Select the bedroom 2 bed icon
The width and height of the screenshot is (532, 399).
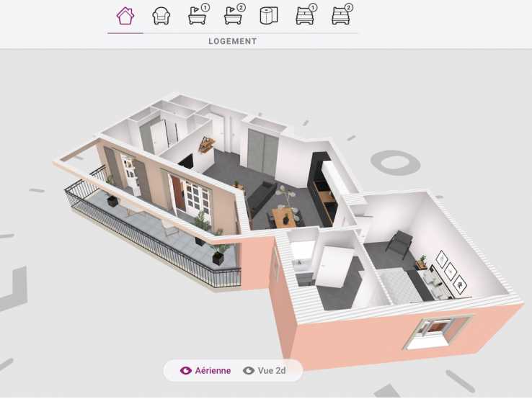coord(341,15)
